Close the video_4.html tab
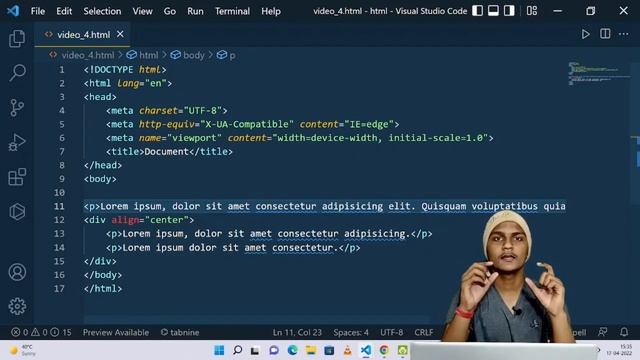Image resolution: width=640 pixels, height=360 pixels. coord(120,34)
